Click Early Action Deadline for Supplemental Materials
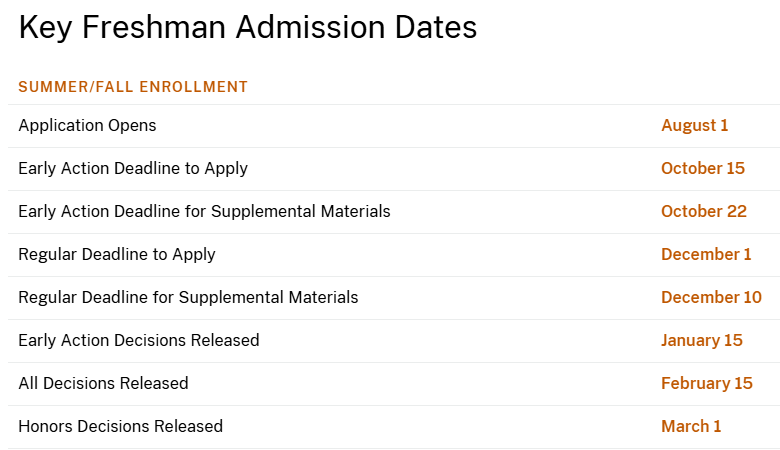The width and height of the screenshot is (780, 450). click(x=204, y=212)
